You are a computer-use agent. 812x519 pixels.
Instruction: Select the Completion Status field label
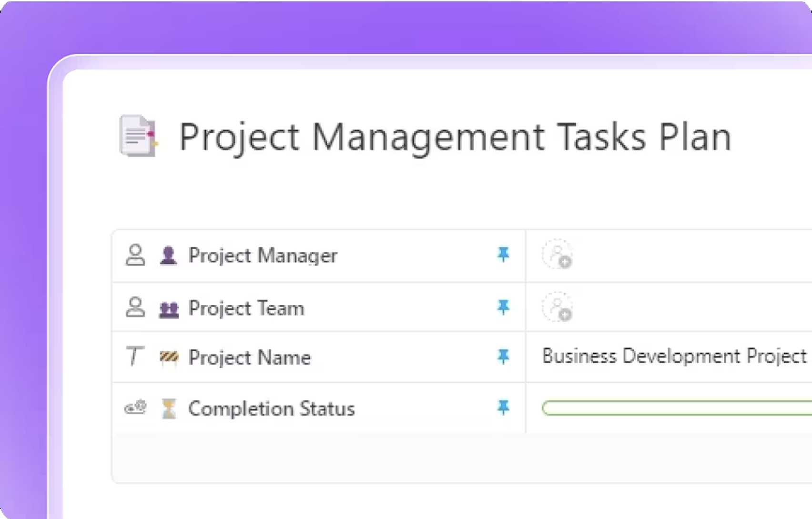(x=271, y=409)
